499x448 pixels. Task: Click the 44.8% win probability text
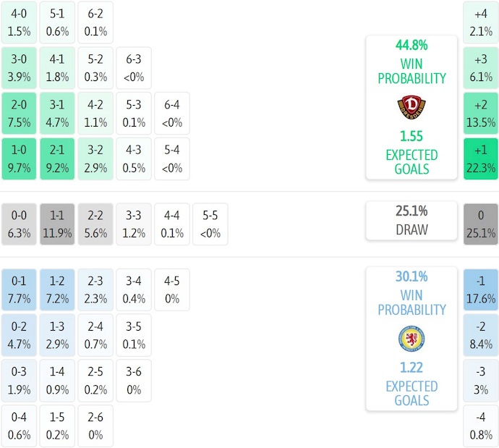(x=411, y=45)
